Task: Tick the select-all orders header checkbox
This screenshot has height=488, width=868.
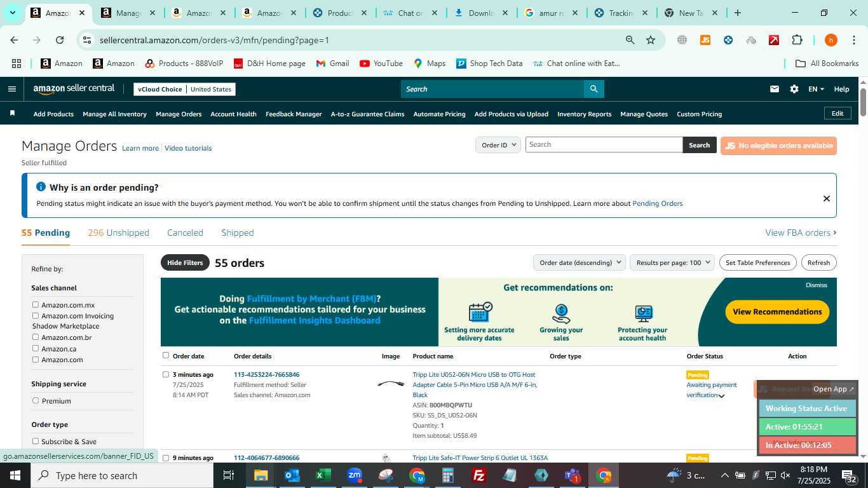Action: coord(166,355)
